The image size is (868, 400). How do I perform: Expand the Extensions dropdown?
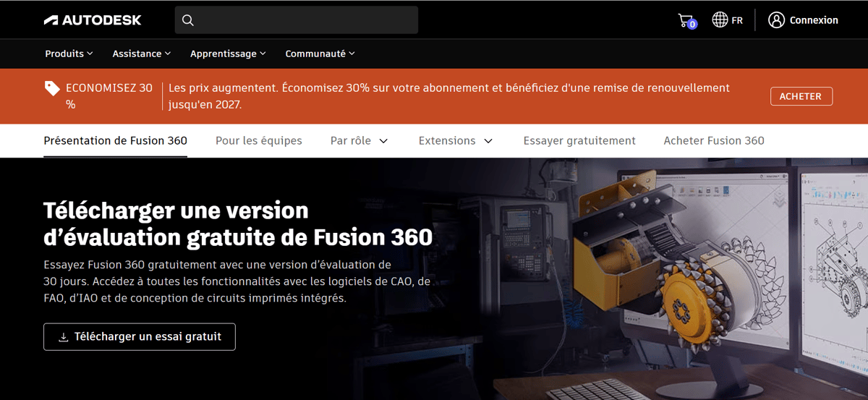tap(456, 140)
